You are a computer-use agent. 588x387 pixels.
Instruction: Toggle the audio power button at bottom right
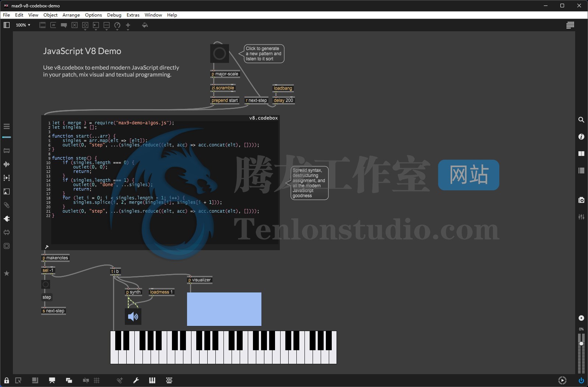coord(581,380)
